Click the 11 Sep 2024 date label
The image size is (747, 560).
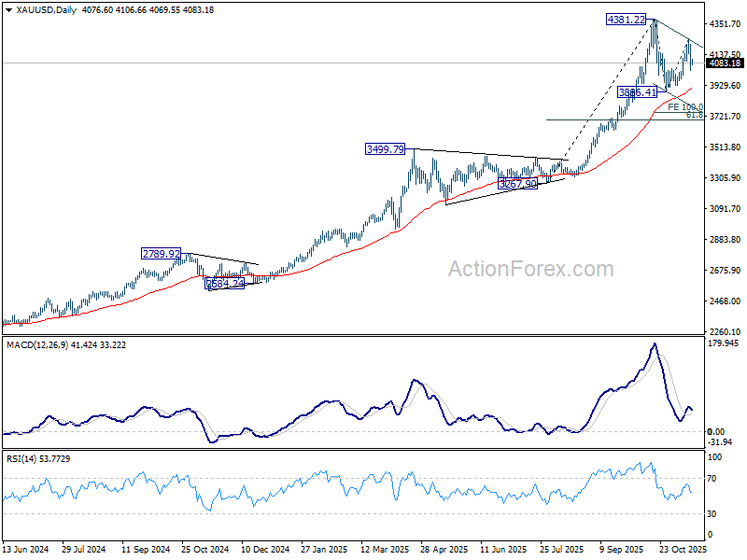click(x=146, y=550)
